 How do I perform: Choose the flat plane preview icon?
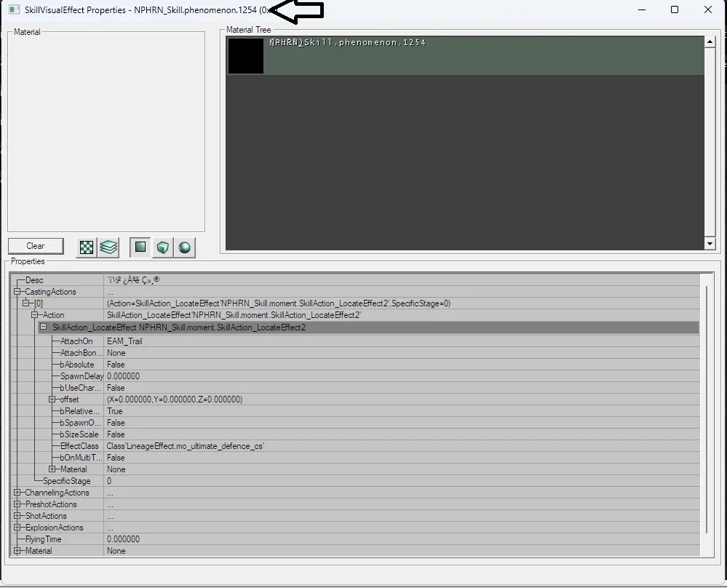coord(140,247)
